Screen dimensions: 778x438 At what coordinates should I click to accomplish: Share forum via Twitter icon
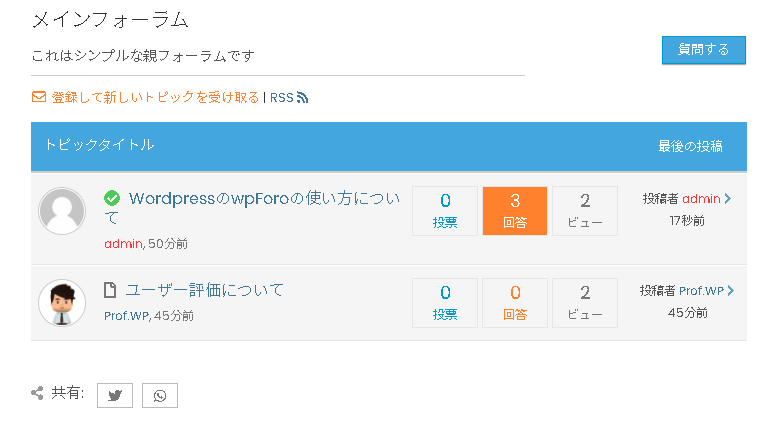tap(115, 395)
